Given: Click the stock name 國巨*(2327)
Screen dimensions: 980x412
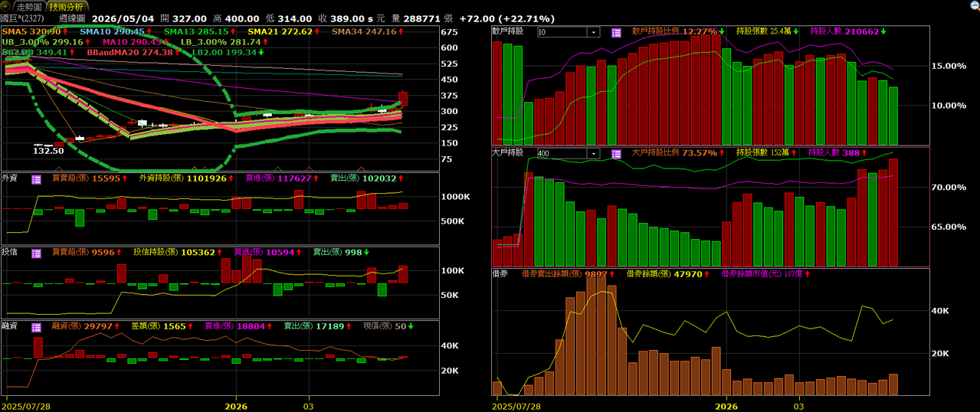Looking at the screenshot, I should tap(23, 18).
